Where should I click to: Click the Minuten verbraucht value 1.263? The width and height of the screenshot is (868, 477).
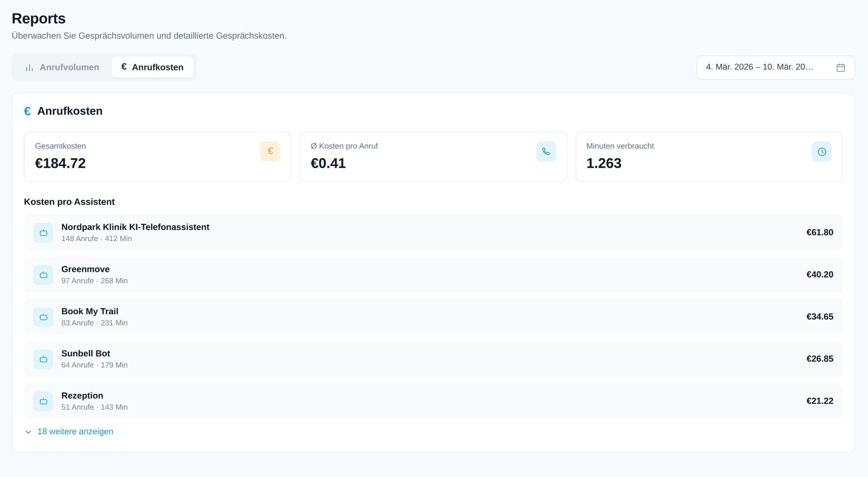coord(604,163)
